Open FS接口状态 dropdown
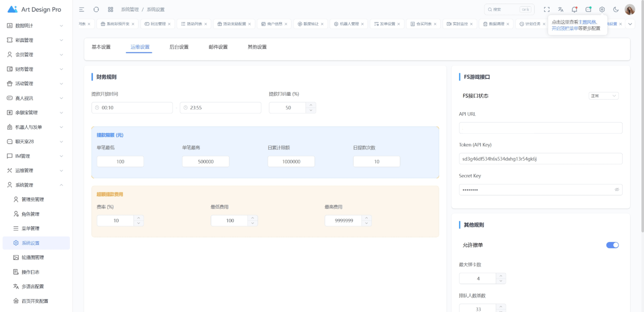This screenshot has width=644, height=312. tap(603, 96)
